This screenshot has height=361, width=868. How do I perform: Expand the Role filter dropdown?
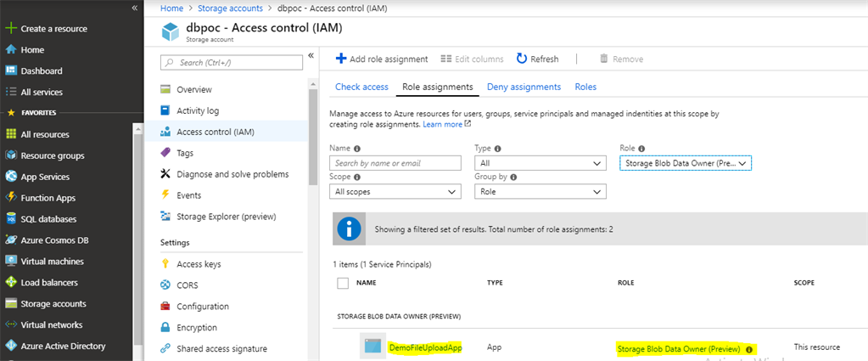(686, 163)
